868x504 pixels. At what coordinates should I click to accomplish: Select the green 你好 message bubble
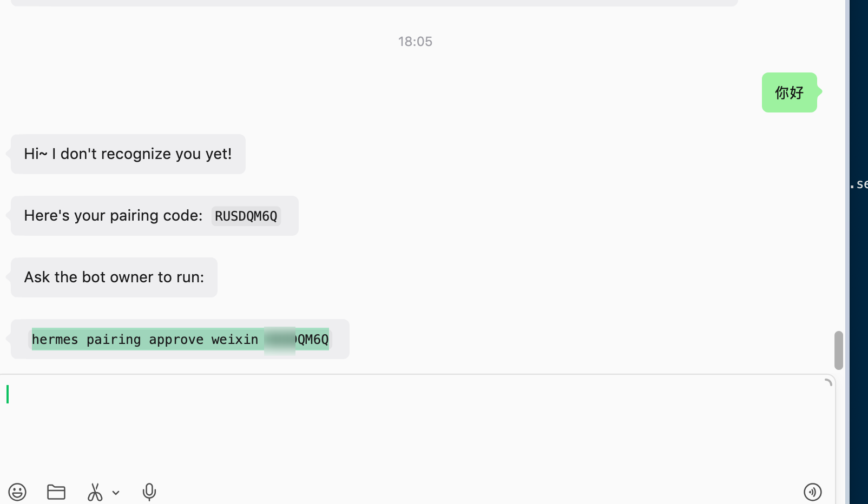pos(790,92)
